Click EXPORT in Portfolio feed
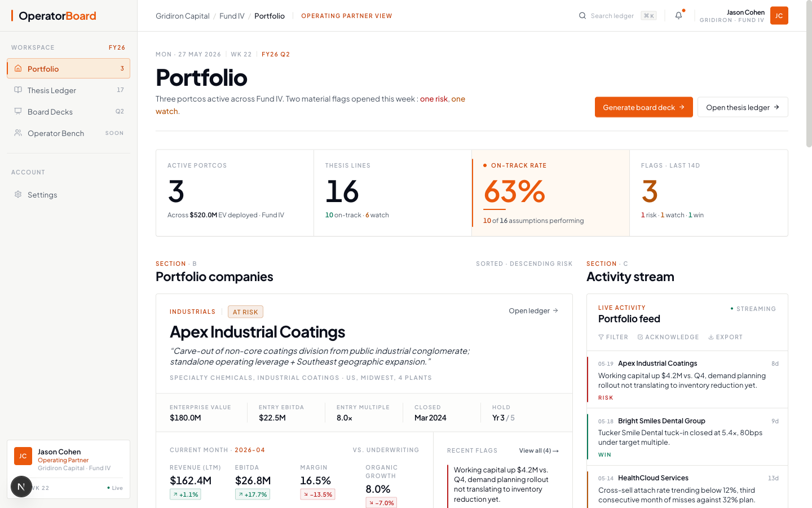Viewport: 812px width, 508px height. [725, 337]
